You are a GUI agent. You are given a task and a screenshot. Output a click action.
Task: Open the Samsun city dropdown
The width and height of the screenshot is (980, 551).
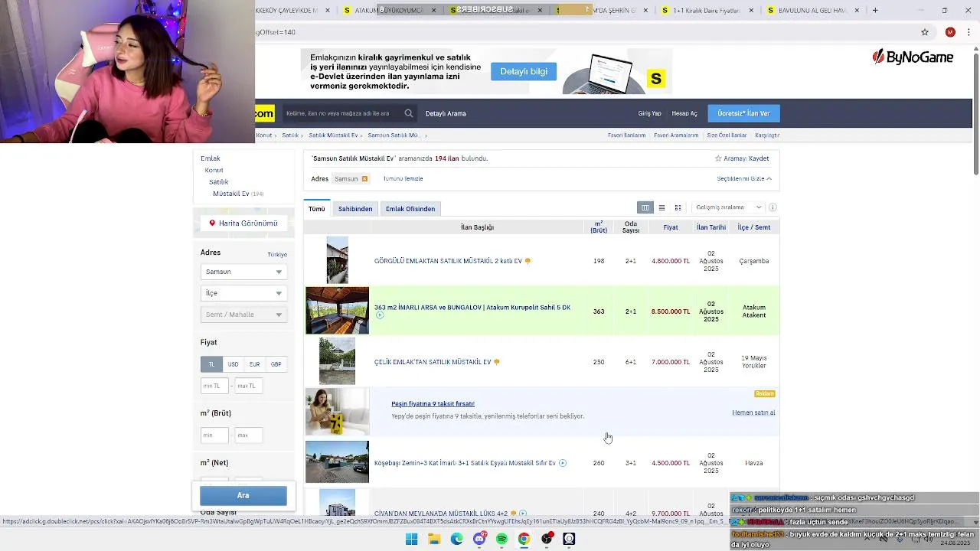[243, 272]
